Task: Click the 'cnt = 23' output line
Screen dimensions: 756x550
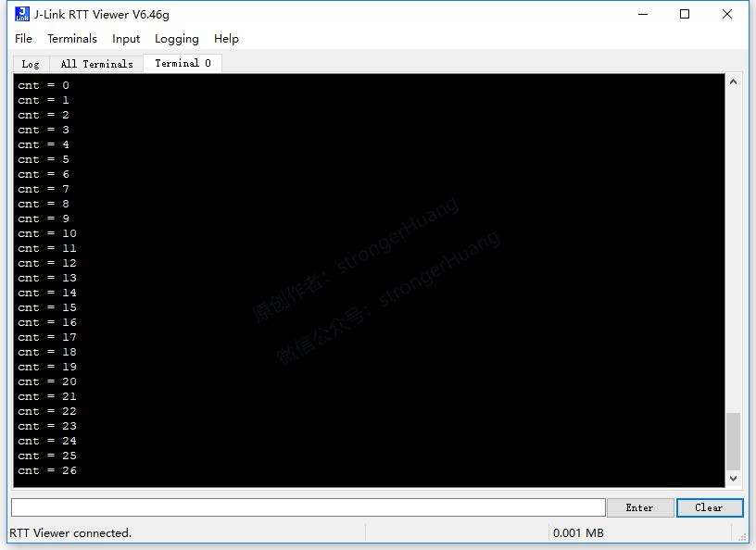Action: click(x=47, y=426)
